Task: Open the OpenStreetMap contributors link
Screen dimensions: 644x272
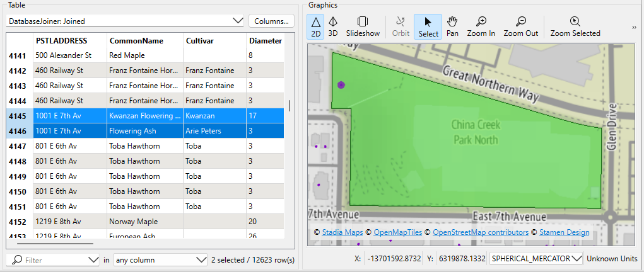Action: pyautogui.click(x=480, y=232)
